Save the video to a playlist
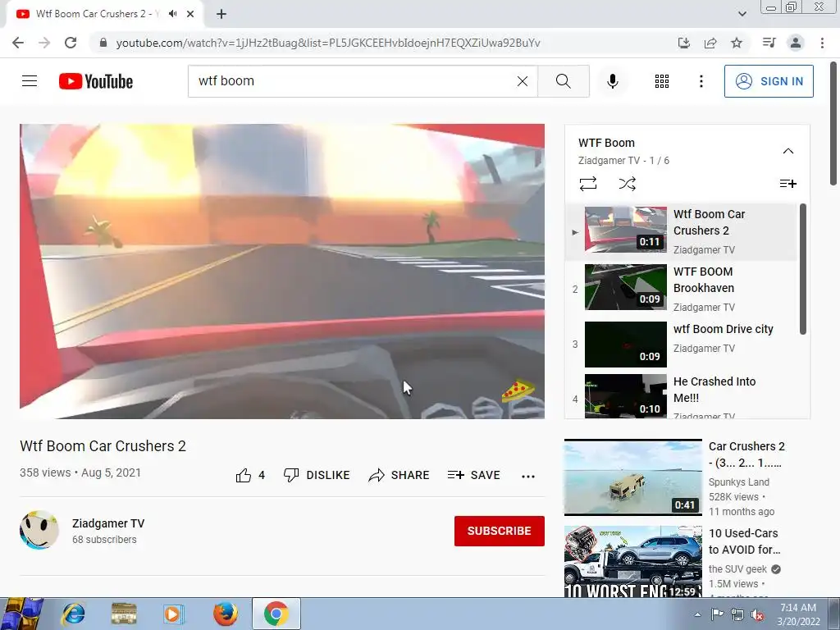 (x=474, y=475)
